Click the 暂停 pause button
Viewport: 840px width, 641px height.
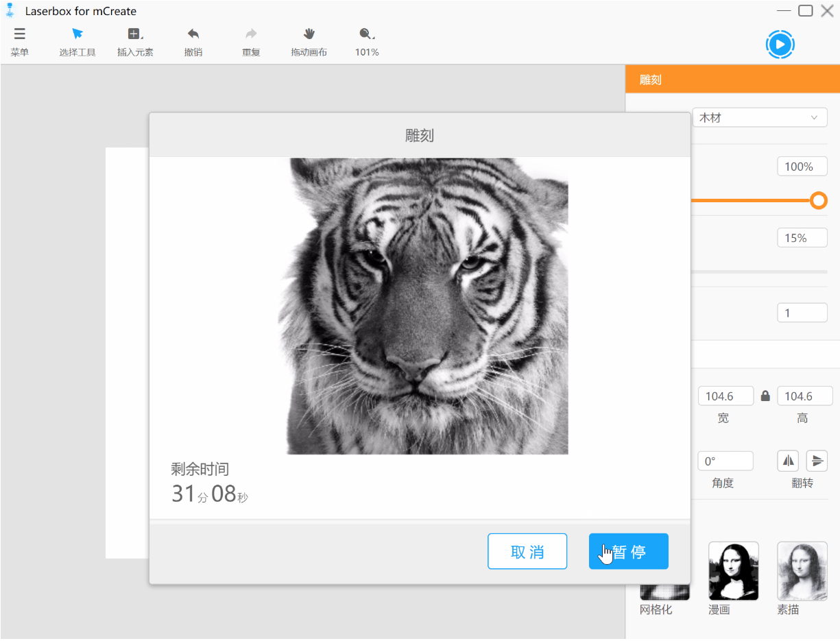(629, 551)
